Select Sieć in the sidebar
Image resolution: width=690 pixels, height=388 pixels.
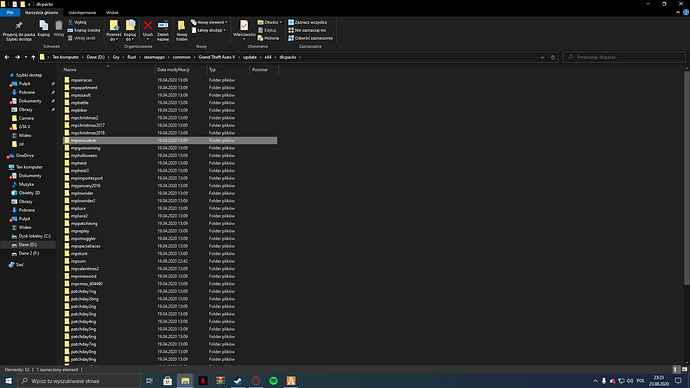[x=20, y=265]
